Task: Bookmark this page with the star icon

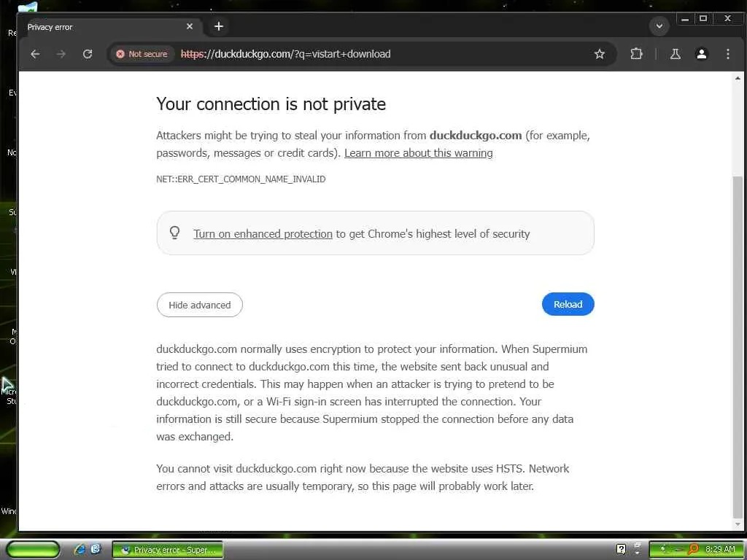Action: (600, 54)
